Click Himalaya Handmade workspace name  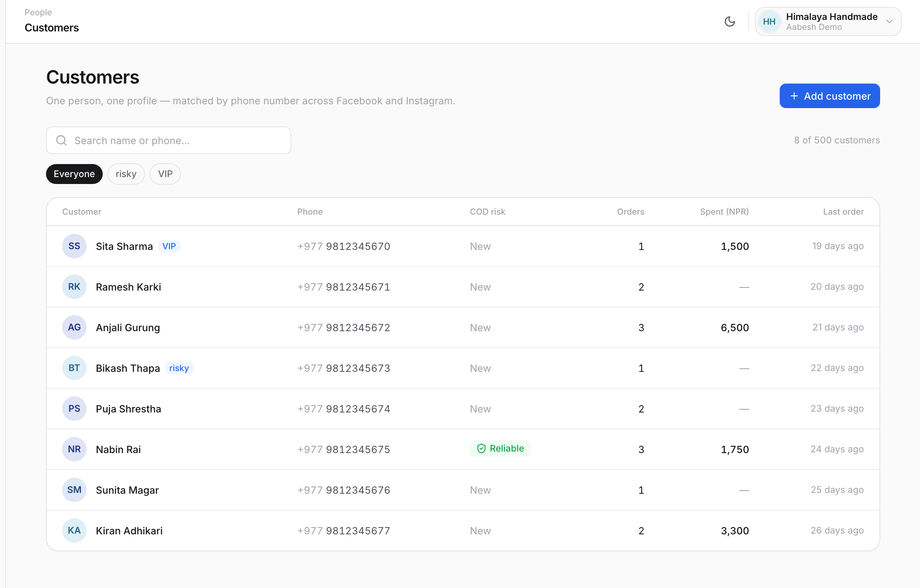click(x=831, y=16)
